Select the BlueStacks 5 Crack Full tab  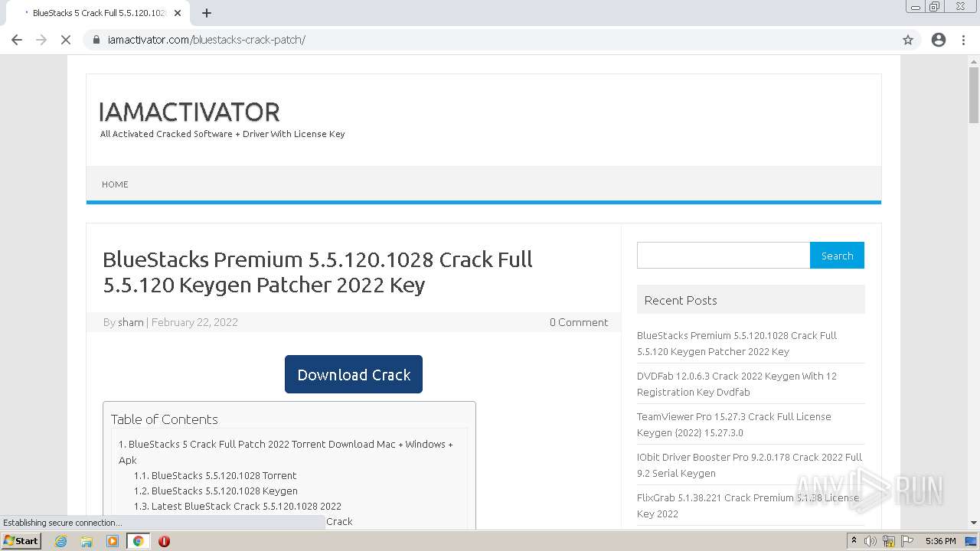coord(97,13)
